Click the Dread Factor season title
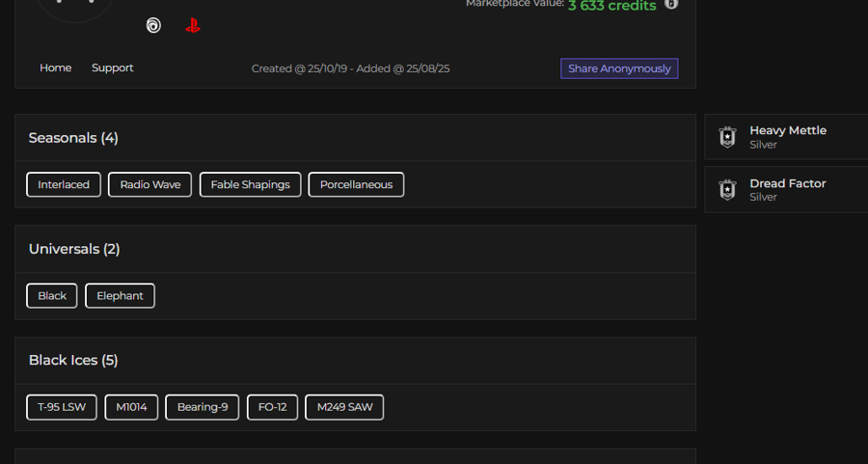This screenshot has width=868, height=464. pos(787,183)
